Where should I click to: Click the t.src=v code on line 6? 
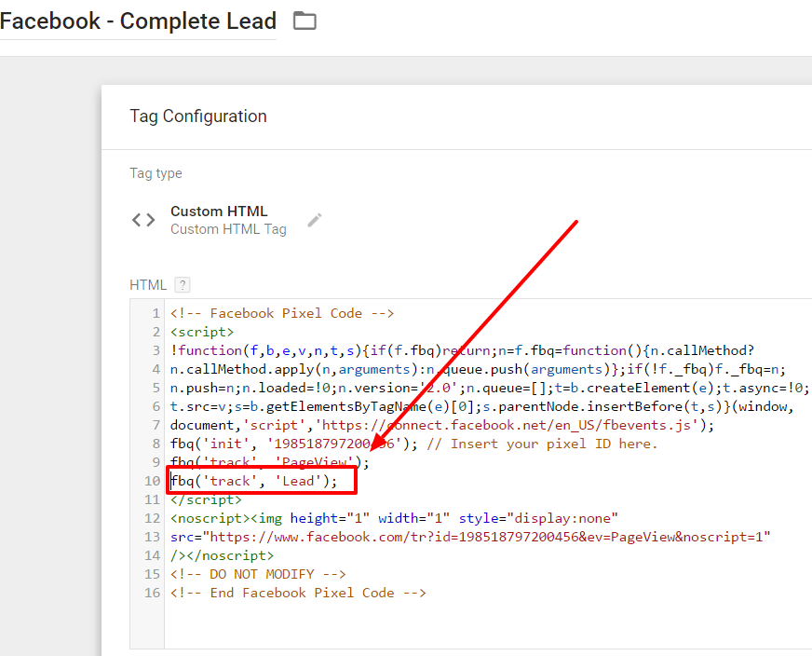482,407
